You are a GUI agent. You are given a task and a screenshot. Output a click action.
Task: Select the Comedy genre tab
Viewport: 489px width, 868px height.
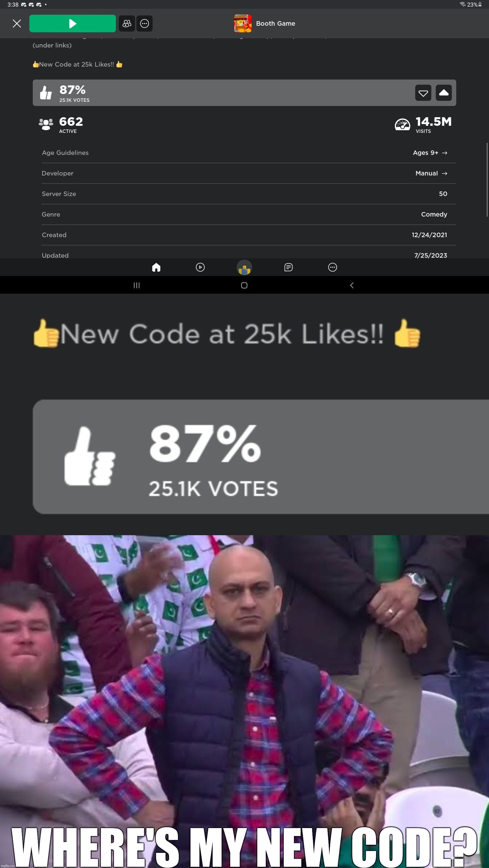coord(434,214)
